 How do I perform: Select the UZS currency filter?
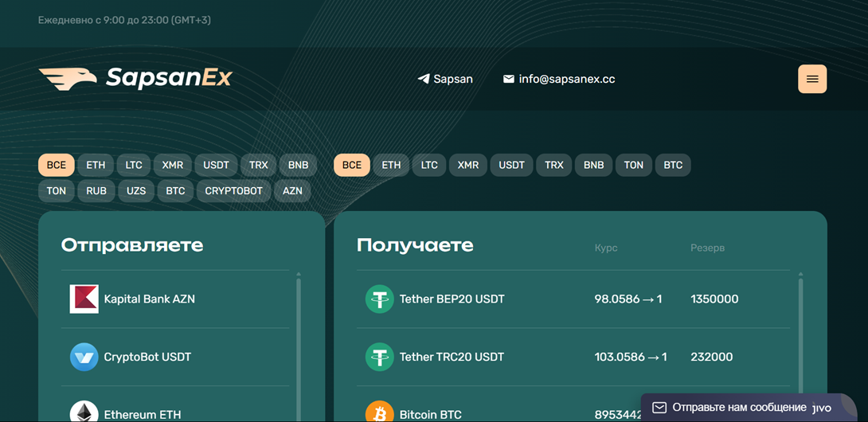(136, 191)
